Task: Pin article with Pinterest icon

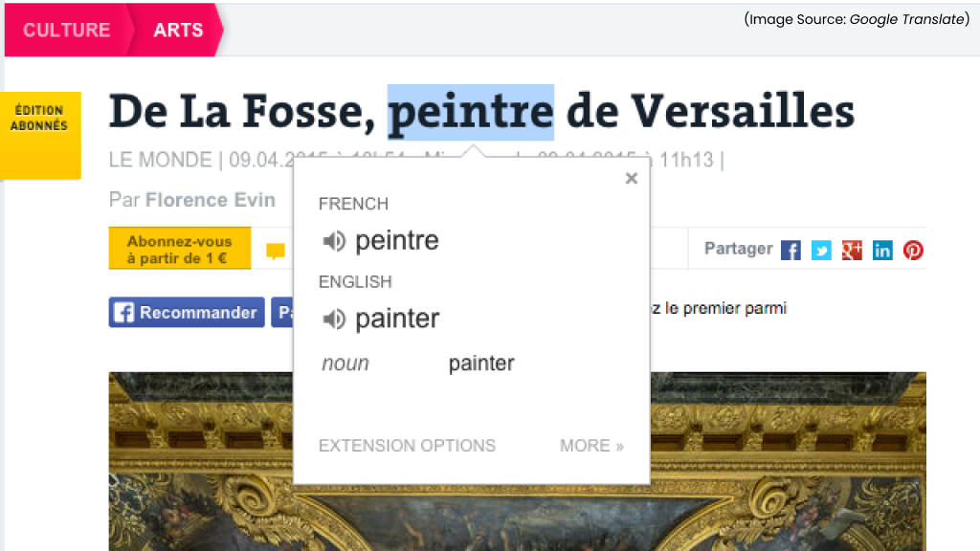Action: (x=913, y=251)
